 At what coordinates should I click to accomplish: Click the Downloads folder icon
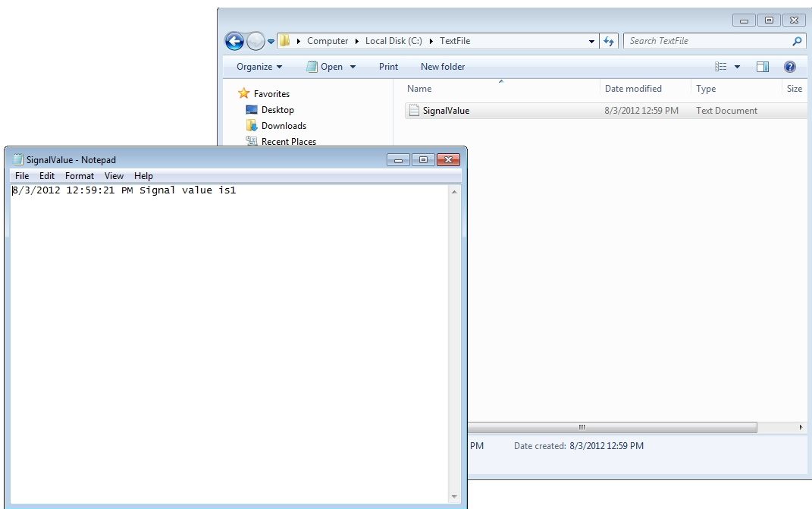[252, 126]
